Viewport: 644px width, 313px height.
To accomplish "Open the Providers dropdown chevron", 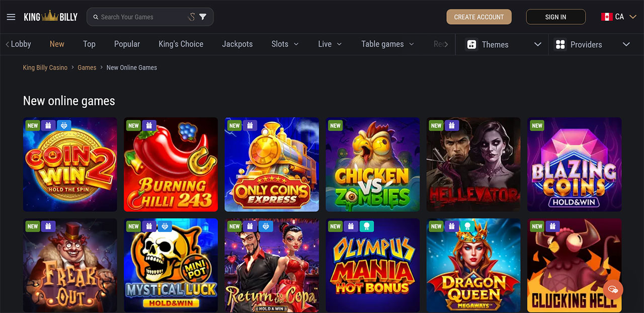I will pos(626,44).
